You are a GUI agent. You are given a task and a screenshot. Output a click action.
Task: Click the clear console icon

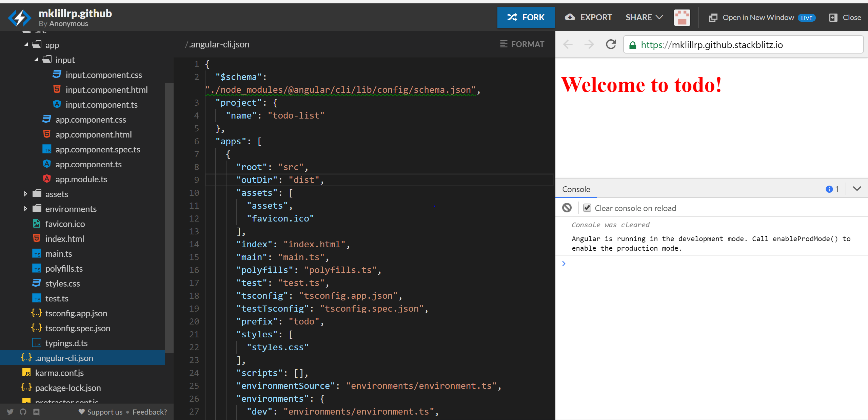pos(567,208)
